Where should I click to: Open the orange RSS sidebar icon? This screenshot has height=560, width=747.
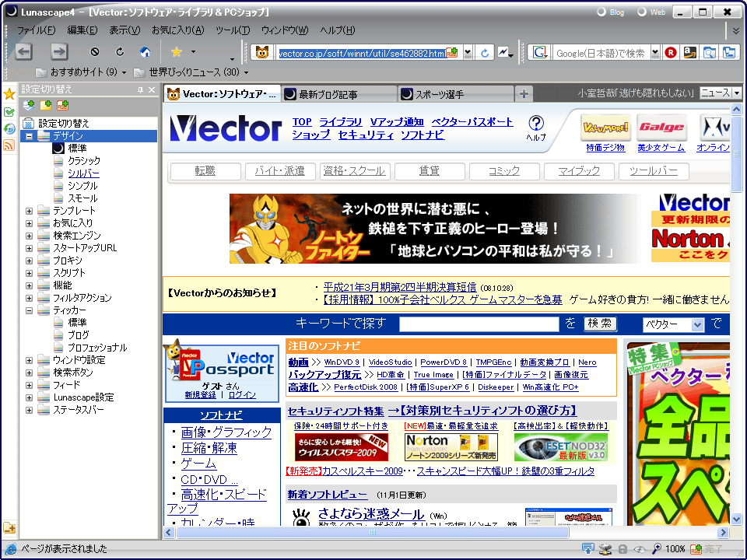pos(9,145)
